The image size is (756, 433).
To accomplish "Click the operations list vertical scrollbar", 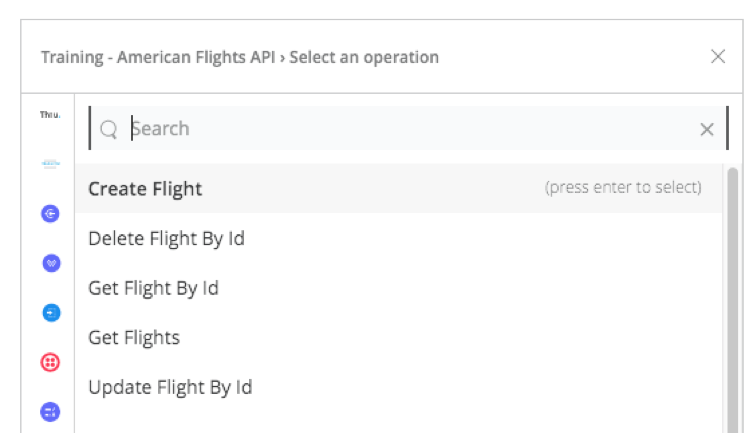I will (x=732, y=299).
